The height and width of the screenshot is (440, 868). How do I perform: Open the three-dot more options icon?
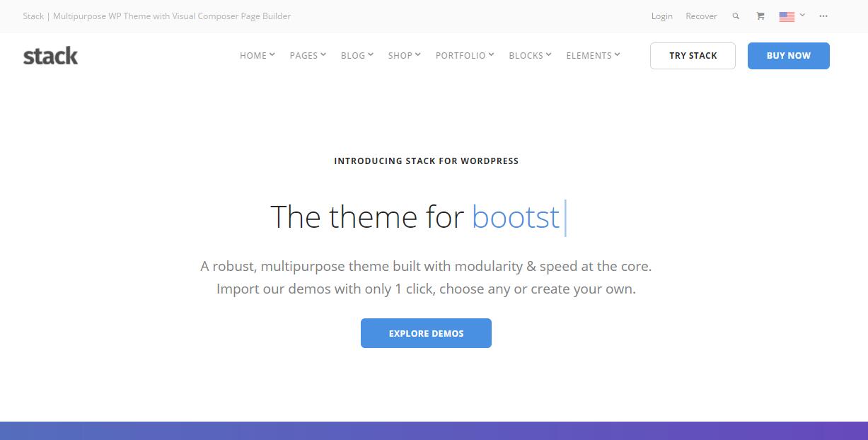(x=823, y=16)
